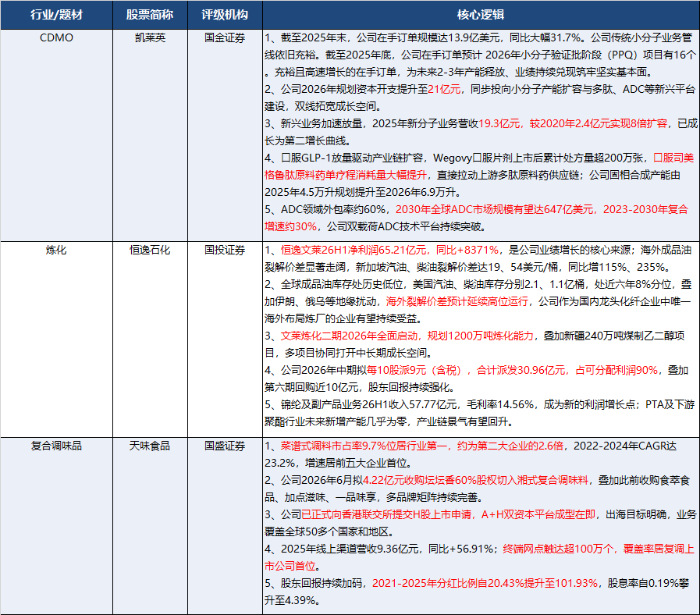Click red text 4.22亿元收购坛坛香60%股权

(430, 480)
